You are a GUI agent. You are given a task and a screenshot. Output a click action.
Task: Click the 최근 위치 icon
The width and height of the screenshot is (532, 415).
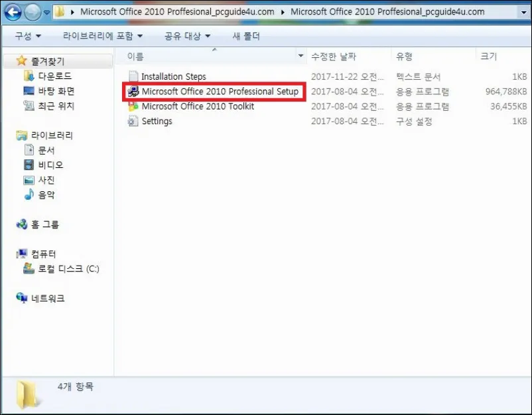[29, 106]
